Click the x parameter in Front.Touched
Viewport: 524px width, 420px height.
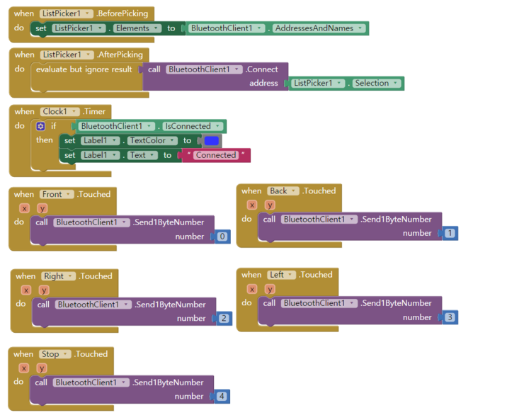[x=24, y=208]
